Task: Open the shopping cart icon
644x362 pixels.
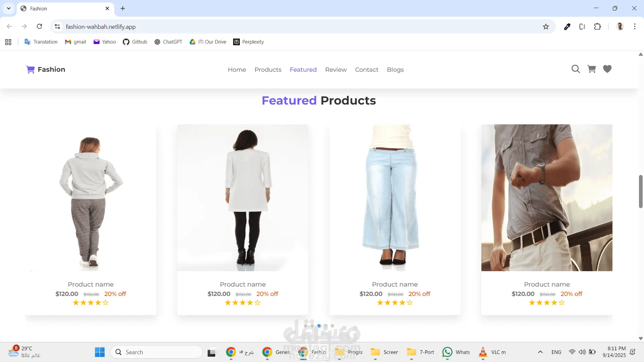Action: [x=591, y=69]
